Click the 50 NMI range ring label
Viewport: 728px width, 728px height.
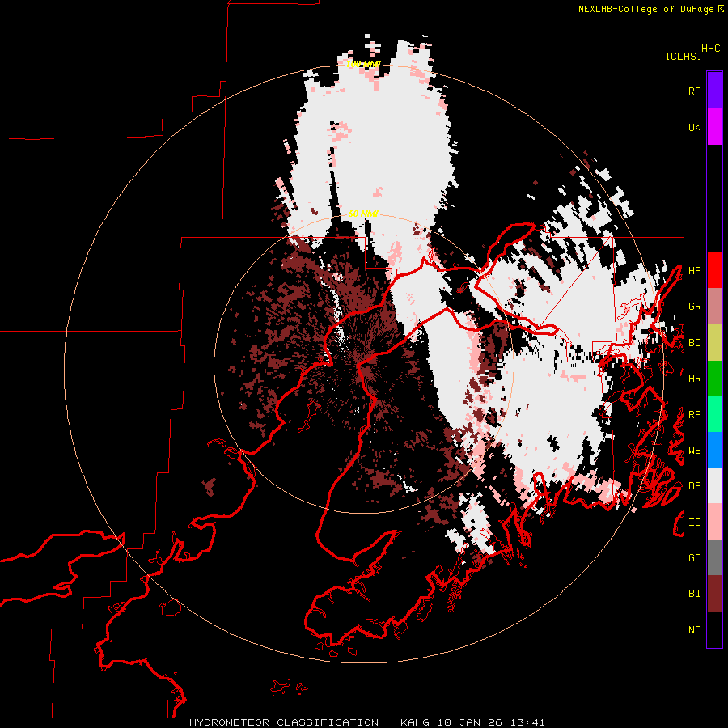[x=363, y=214]
